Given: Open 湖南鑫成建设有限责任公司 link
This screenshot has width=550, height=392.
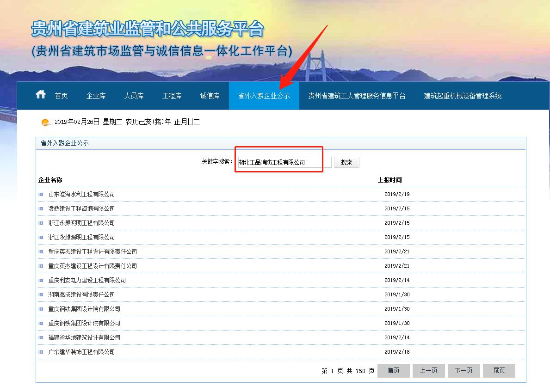Looking at the screenshot, I should 81,295.
